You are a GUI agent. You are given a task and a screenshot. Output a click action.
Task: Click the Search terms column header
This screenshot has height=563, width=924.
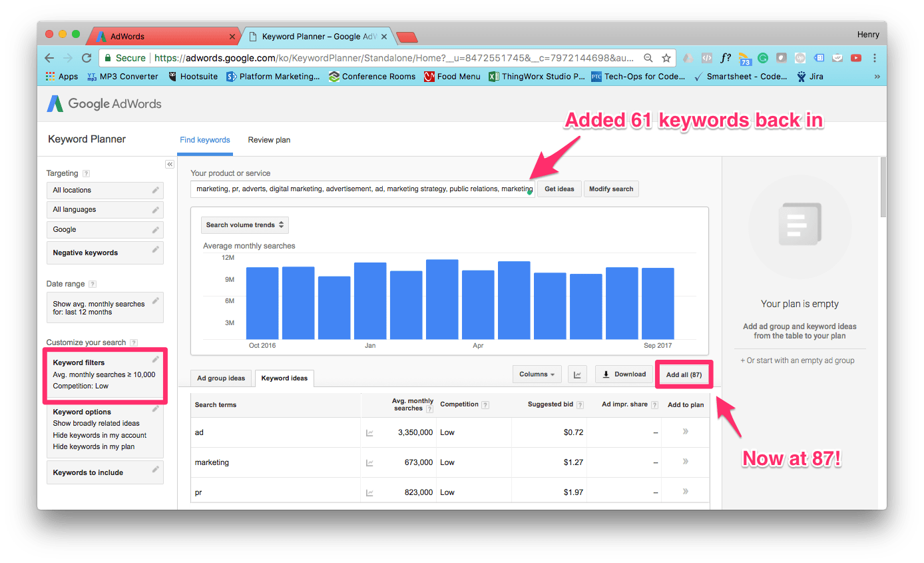coord(216,404)
